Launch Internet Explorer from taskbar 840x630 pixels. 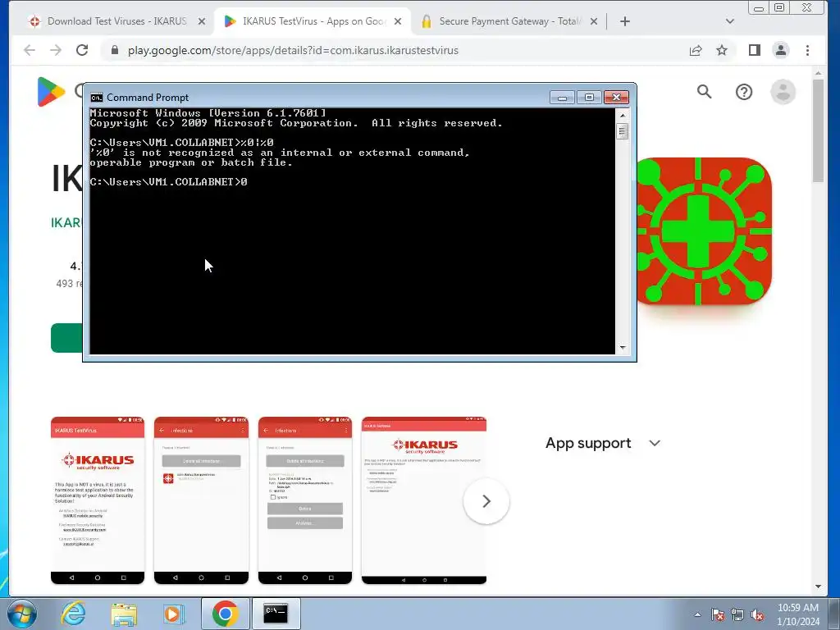point(73,614)
